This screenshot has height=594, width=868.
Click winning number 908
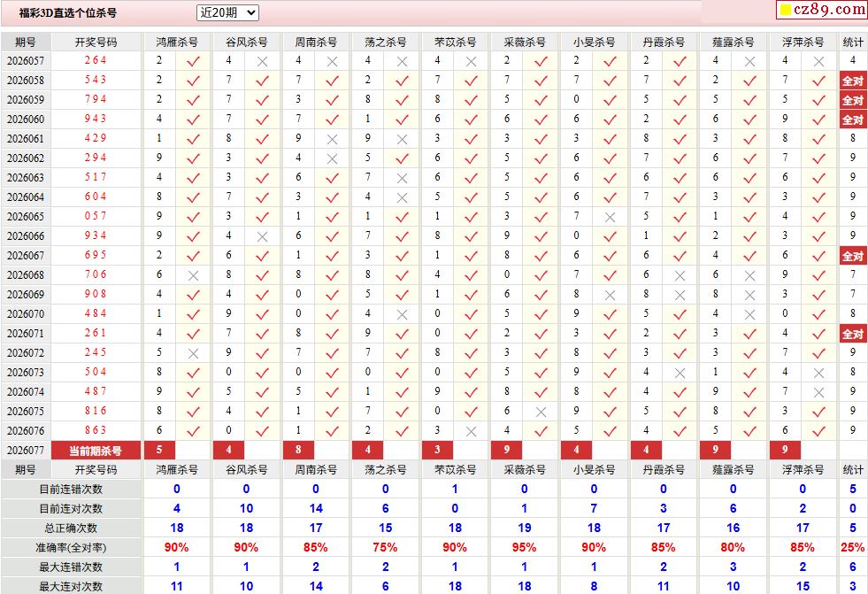(x=96, y=294)
